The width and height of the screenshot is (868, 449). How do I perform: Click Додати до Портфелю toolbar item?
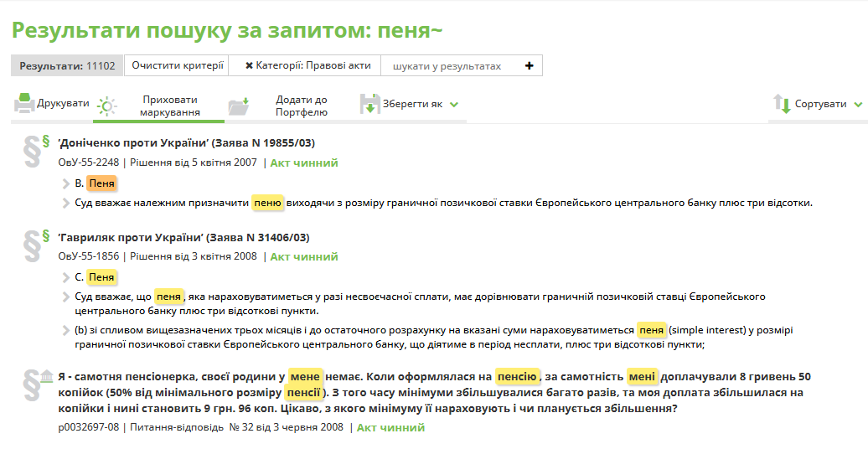point(301,106)
